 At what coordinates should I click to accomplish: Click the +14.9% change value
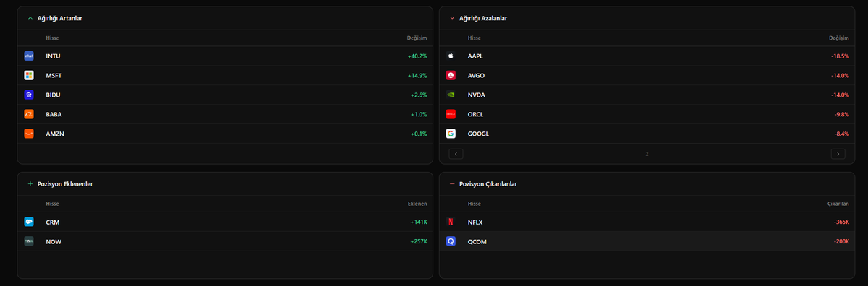click(417, 75)
